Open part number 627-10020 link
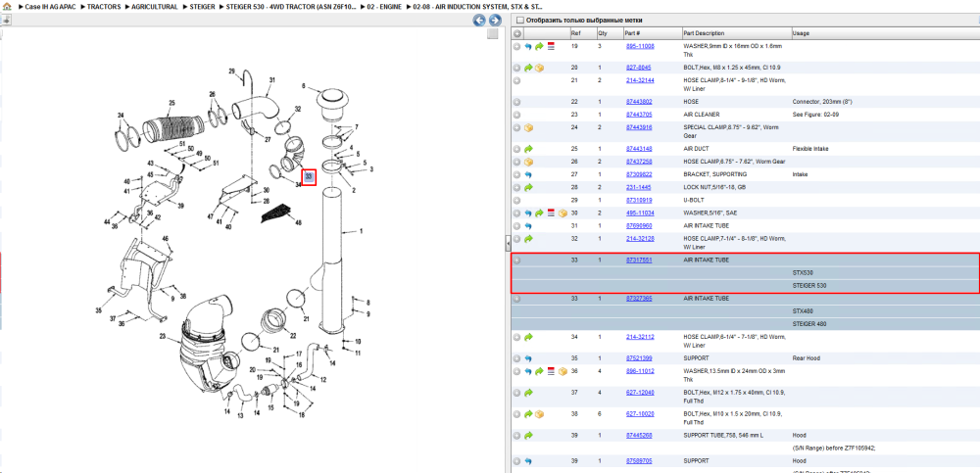 pos(640,414)
